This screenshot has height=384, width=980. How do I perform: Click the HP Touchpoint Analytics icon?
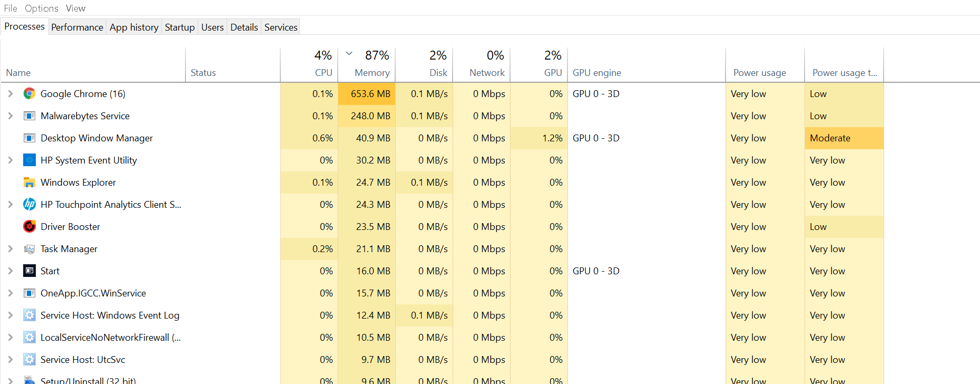[30, 205]
